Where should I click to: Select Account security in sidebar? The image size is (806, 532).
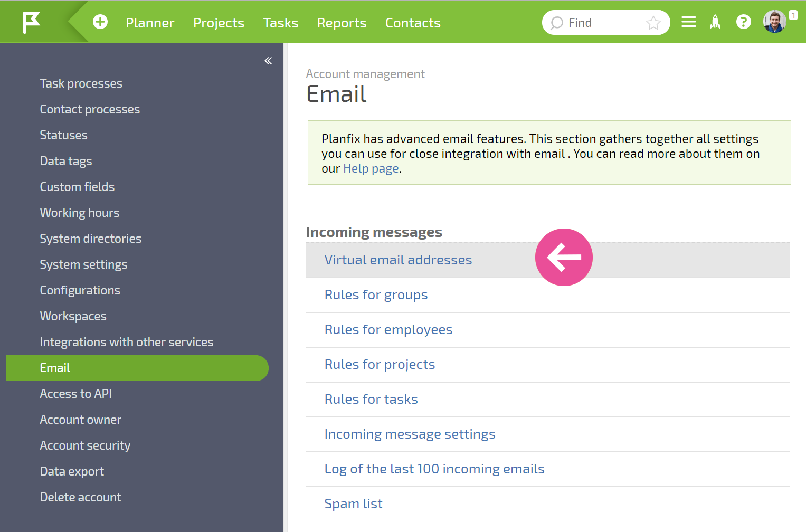point(85,445)
